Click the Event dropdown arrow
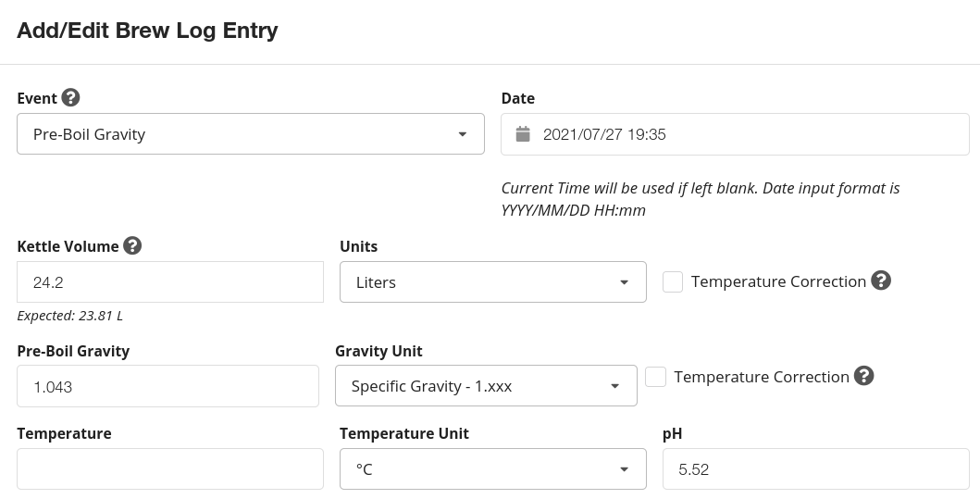The width and height of the screenshot is (980, 499). point(463,134)
